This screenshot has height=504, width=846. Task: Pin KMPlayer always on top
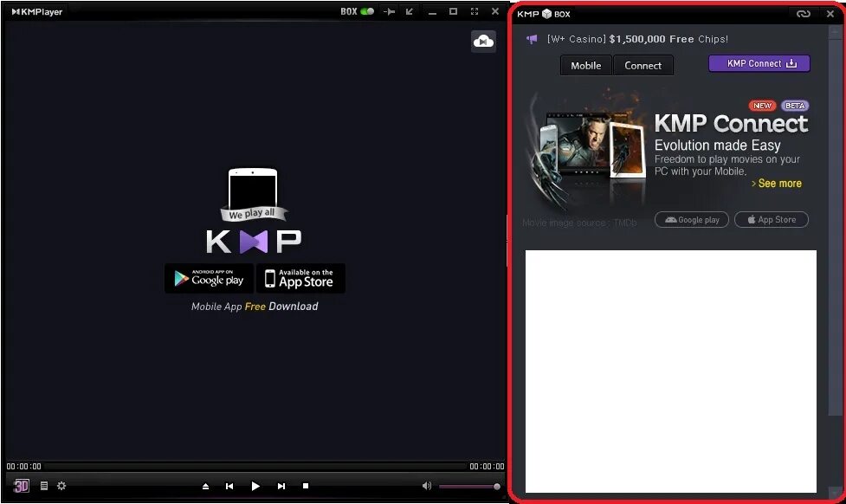[390, 11]
